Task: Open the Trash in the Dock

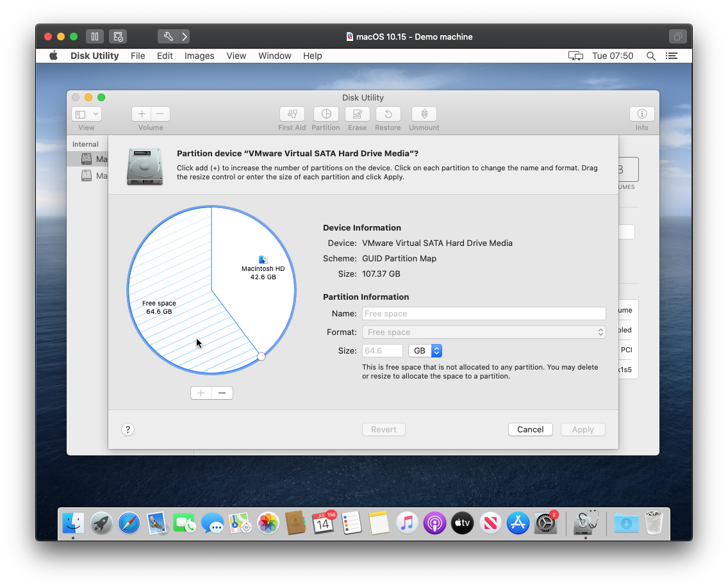Action: pos(654,523)
